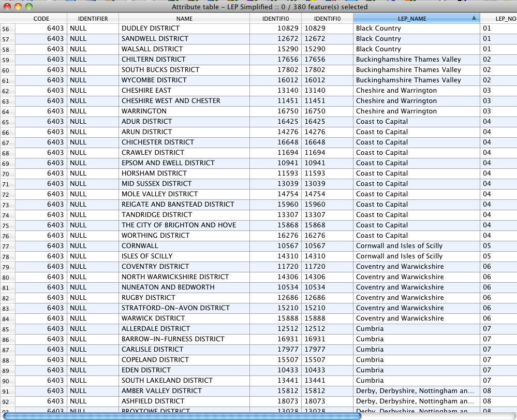Select THE CITY OF BRIGHTON AND HOVE cell

click(179, 225)
